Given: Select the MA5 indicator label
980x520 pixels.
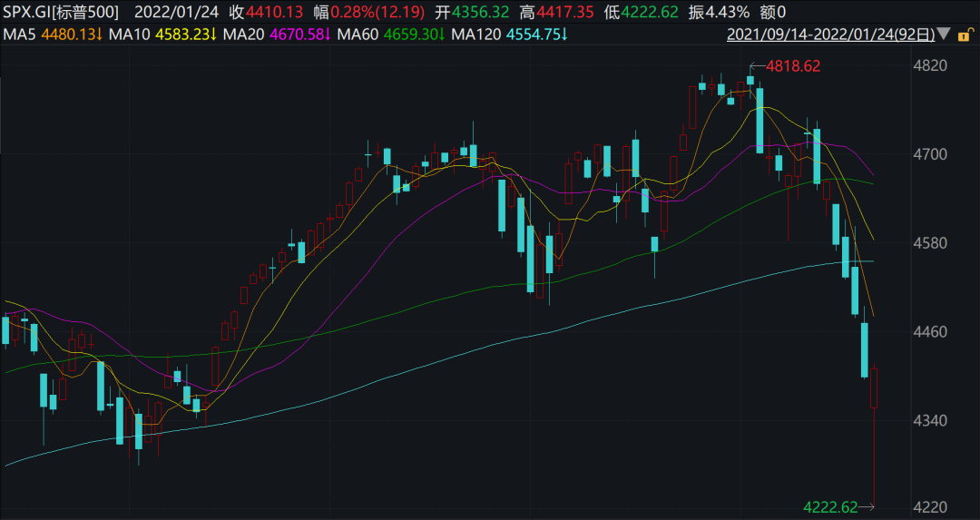Looking at the screenshot, I should [19, 34].
